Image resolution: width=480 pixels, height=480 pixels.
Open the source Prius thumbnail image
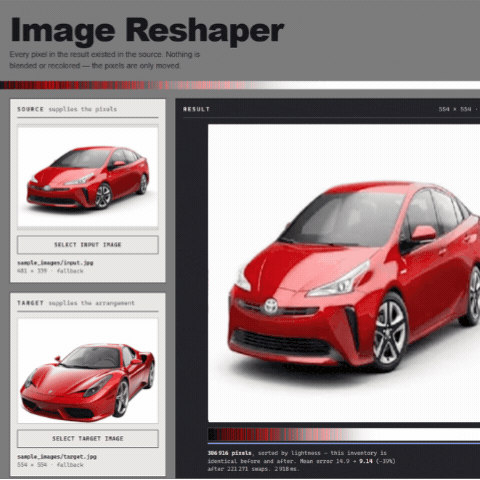click(88, 176)
